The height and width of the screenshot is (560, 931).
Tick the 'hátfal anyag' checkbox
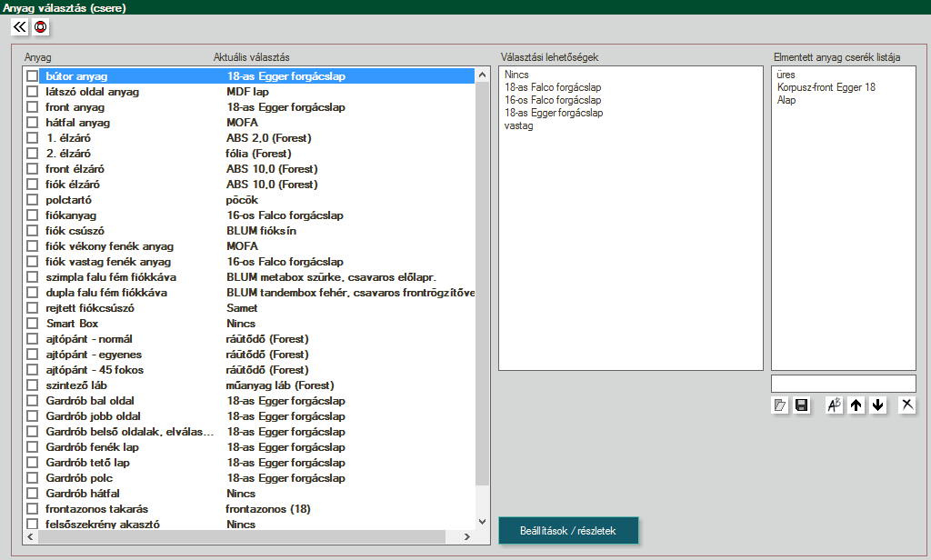point(33,123)
